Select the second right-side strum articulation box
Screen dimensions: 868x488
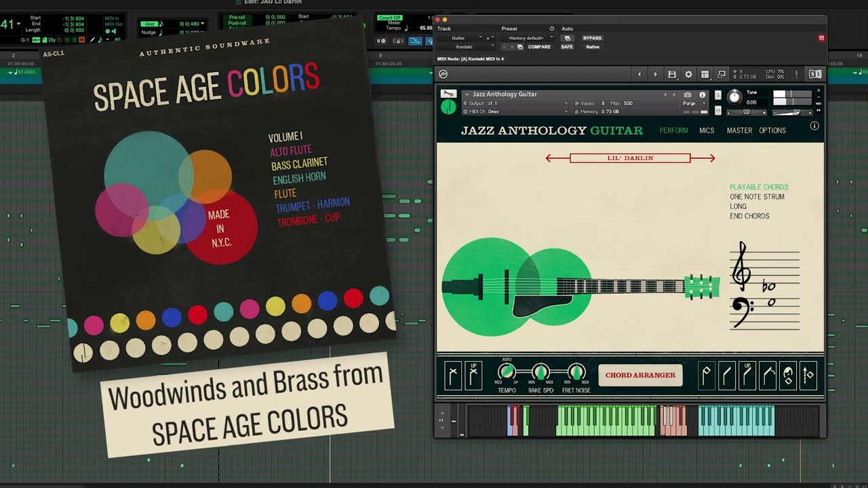point(727,375)
